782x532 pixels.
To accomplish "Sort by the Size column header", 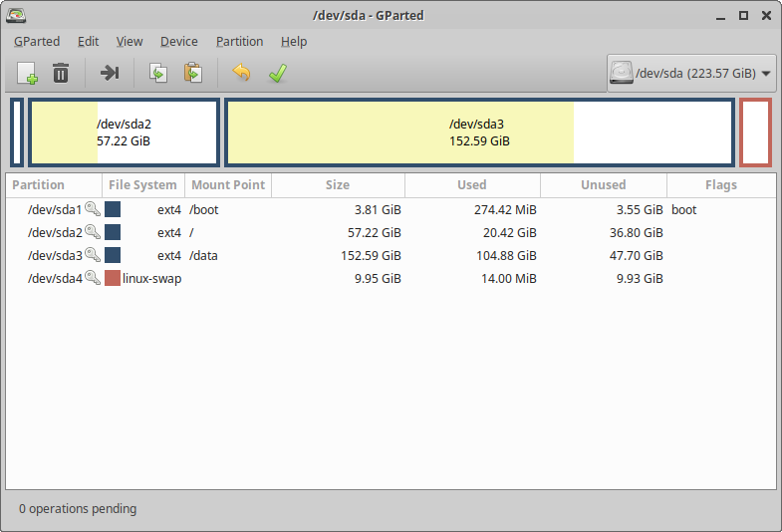I will 338,185.
